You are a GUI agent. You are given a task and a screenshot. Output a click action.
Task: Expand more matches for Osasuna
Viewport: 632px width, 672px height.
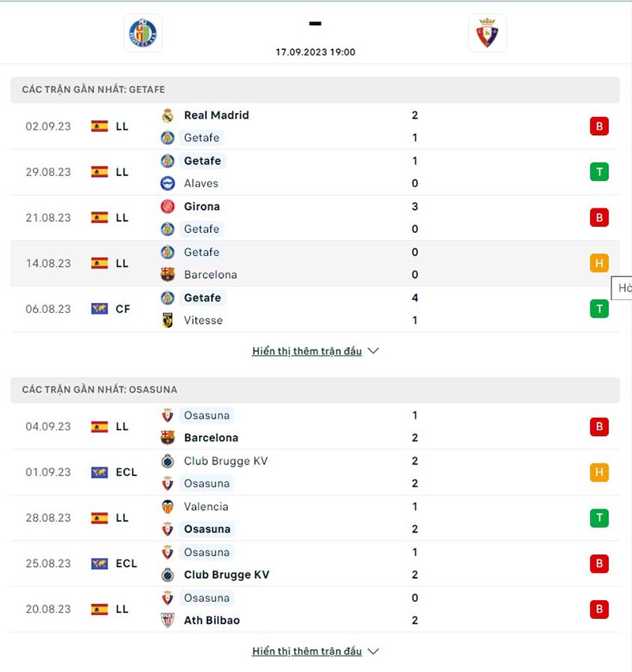308,651
